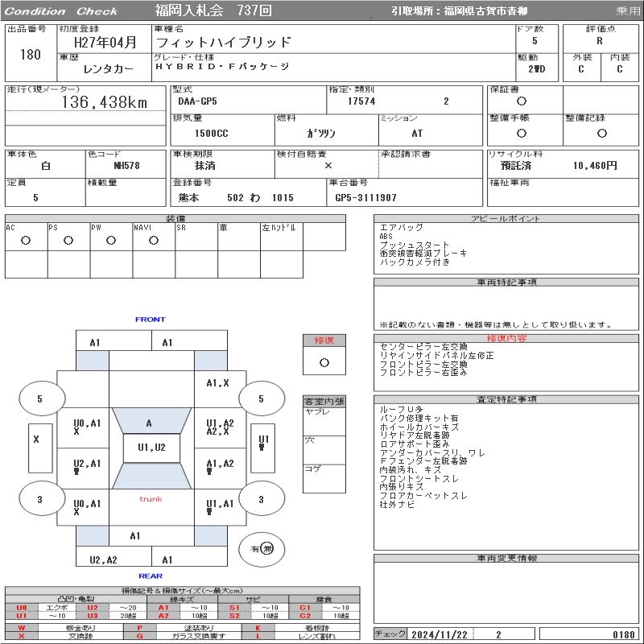The height and width of the screenshot is (644, 644).
Task: Click the circle mark under PW
Action: point(111,241)
